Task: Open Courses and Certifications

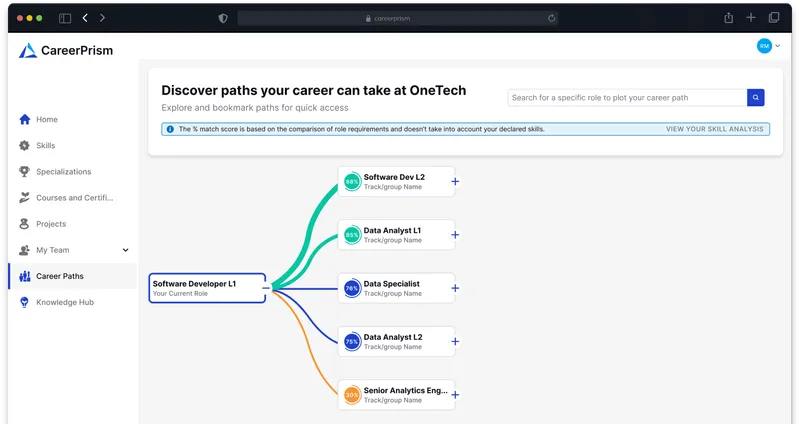Action: pyautogui.click(x=72, y=197)
